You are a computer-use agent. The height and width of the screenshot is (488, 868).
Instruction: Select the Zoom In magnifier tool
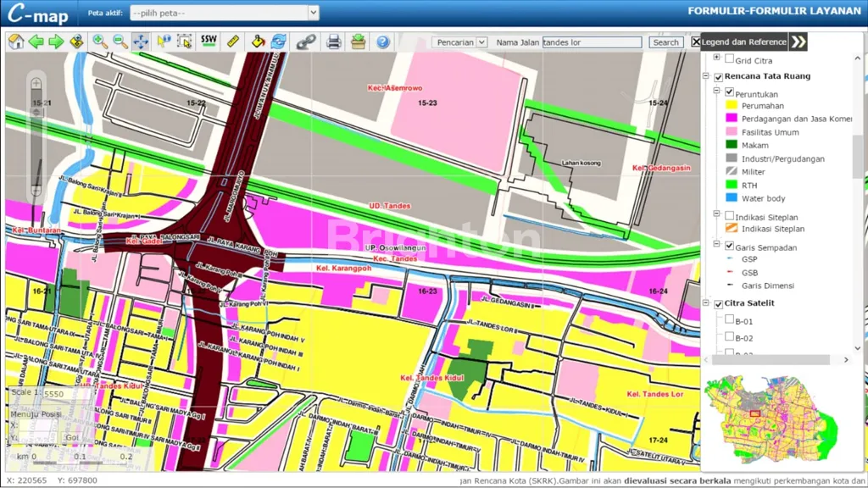(x=100, y=42)
